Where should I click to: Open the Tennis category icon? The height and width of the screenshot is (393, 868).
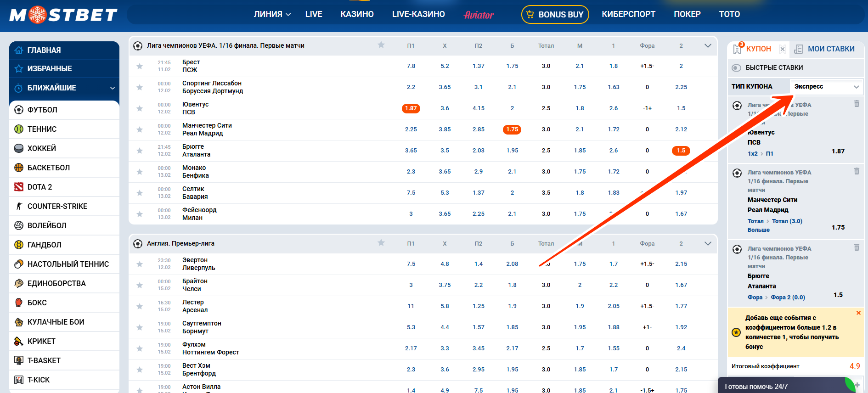point(19,129)
